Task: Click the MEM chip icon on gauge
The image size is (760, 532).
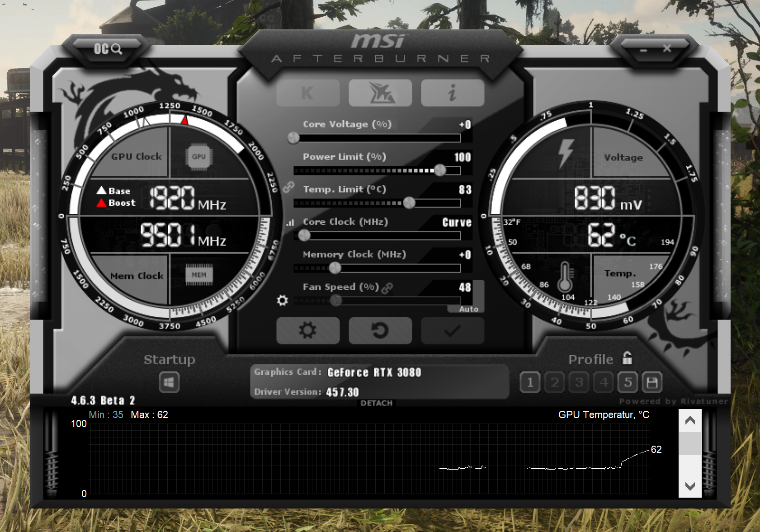Action: tap(199, 275)
